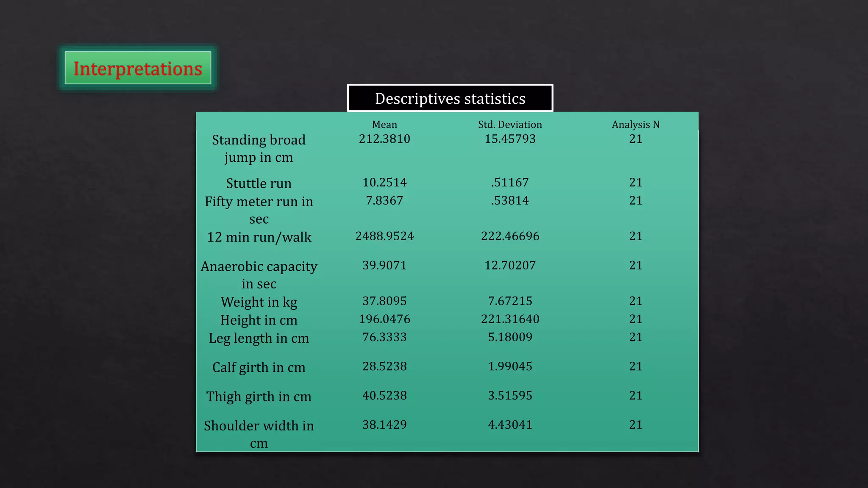The height and width of the screenshot is (488, 868).
Task: Select the Weight in kg row label
Action: coord(259,302)
